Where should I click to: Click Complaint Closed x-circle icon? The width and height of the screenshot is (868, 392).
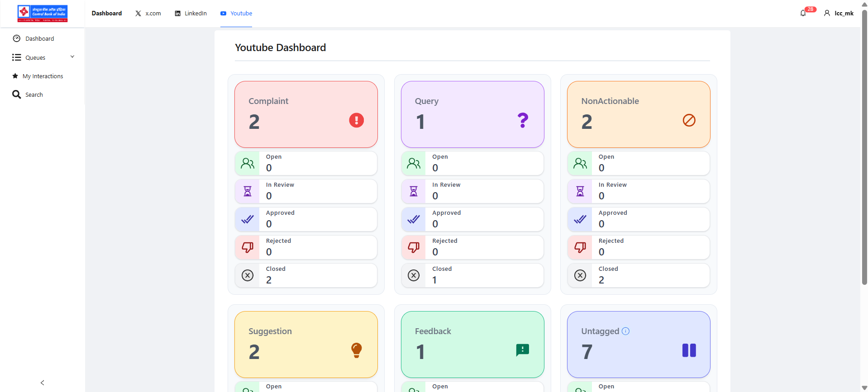tap(248, 275)
